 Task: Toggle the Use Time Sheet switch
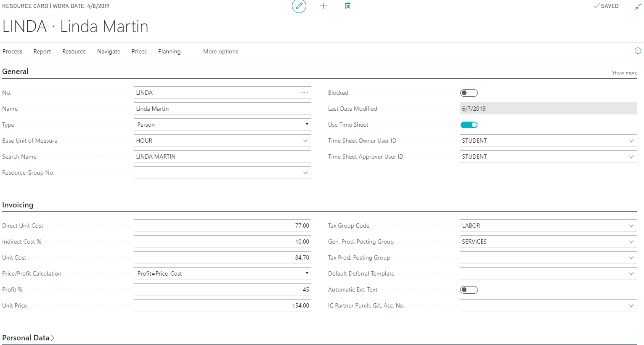click(469, 125)
